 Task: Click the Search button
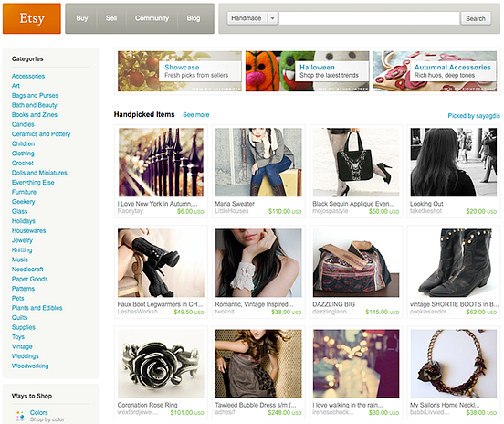(476, 18)
